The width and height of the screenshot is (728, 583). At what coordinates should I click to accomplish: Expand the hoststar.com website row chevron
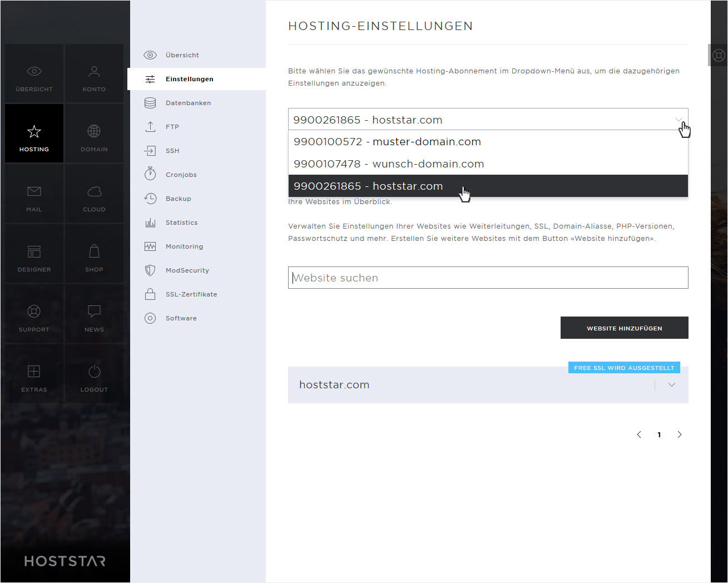[672, 384]
